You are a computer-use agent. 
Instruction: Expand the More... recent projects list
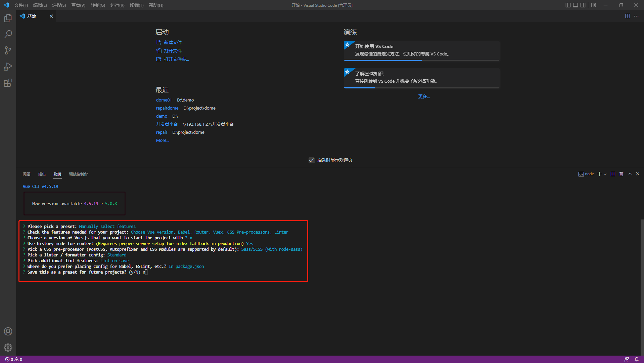pos(163,140)
